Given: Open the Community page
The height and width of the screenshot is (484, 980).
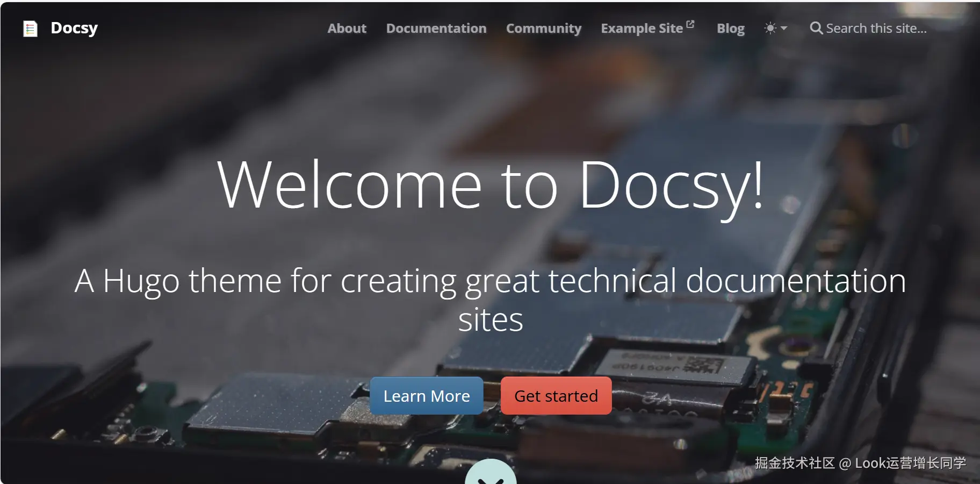Looking at the screenshot, I should point(544,29).
